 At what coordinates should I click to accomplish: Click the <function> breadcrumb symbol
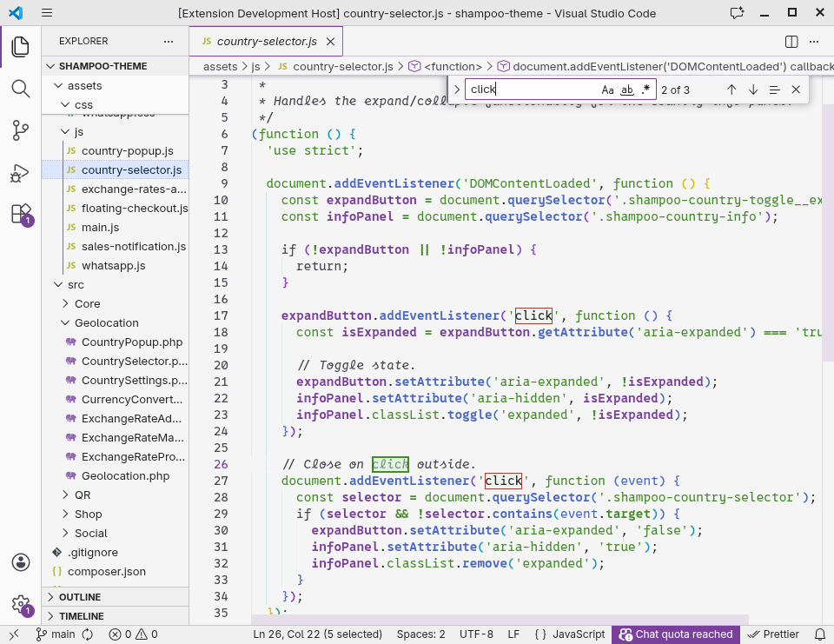[x=446, y=67]
